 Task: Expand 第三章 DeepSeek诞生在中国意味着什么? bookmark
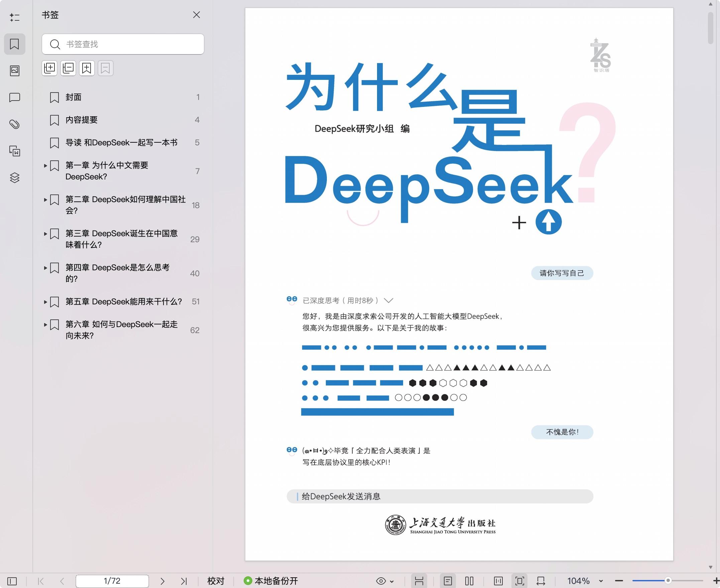(x=45, y=234)
